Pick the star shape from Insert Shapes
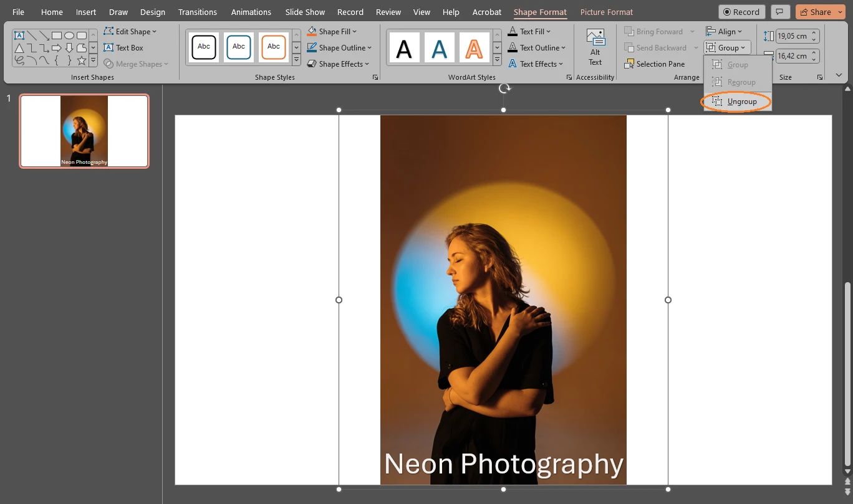 [82, 60]
